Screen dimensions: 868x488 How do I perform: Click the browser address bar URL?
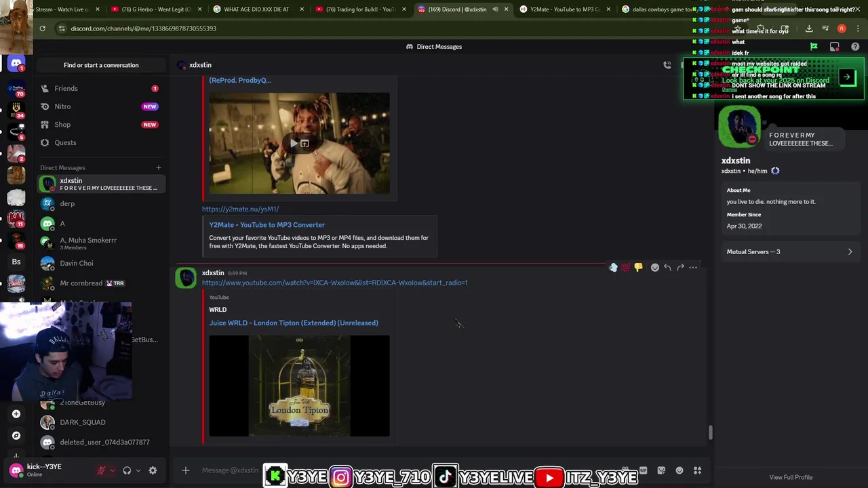tap(143, 28)
